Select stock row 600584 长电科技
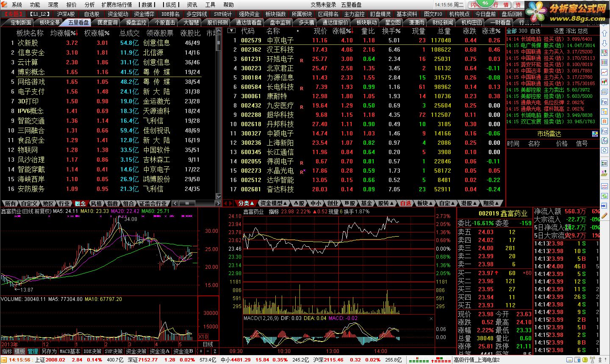This screenshot has height=364, width=610. coord(366,87)
